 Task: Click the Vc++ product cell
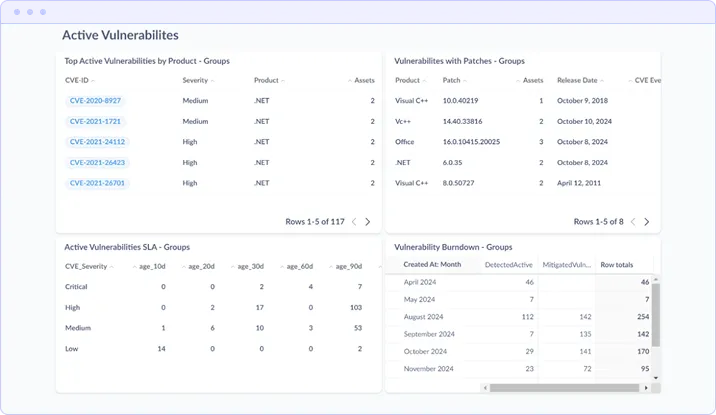pyautogui.click(x=403, y=121)
